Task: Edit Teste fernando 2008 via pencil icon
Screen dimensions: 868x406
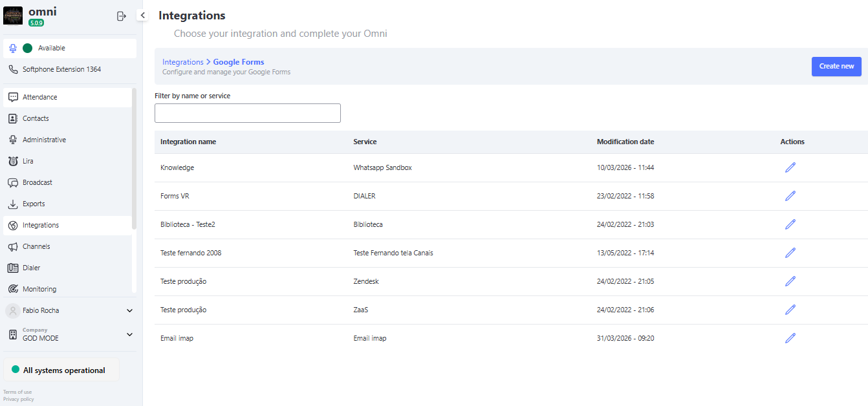Action: (790, 253)
